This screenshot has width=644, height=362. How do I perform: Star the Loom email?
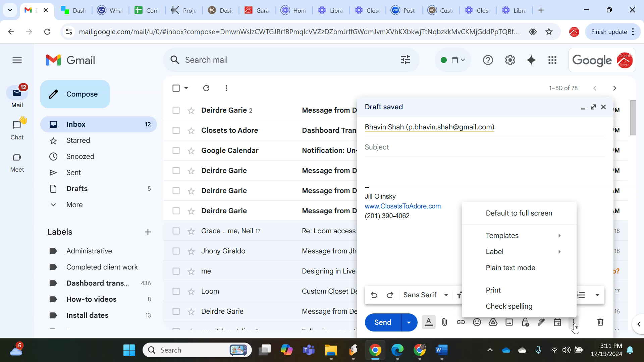click(191, 291)
